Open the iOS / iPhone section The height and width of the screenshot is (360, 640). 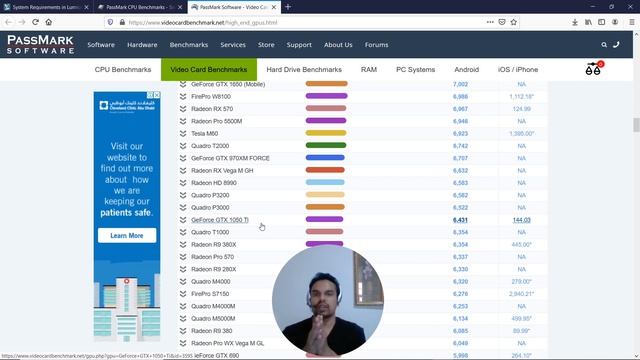point(518,69)
